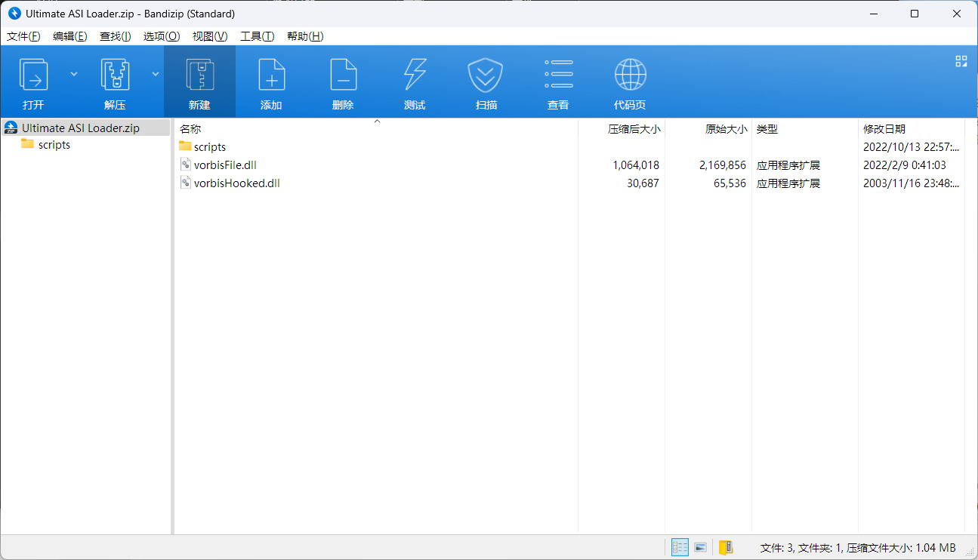Image resolution: width=978 pixels, height=560 pixels.
Task: Click the Bandizip app icon in title bar
Action: [x=14, y=14]
